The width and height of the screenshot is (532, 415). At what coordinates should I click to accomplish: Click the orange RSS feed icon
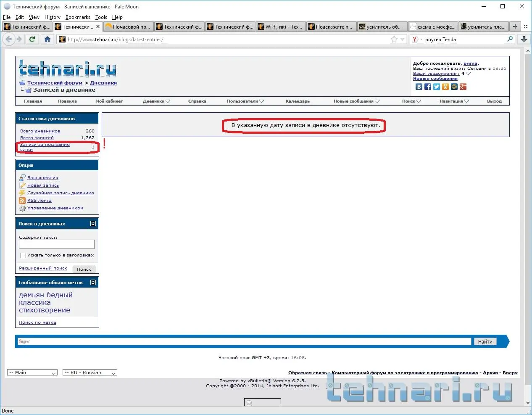point(22,201)
